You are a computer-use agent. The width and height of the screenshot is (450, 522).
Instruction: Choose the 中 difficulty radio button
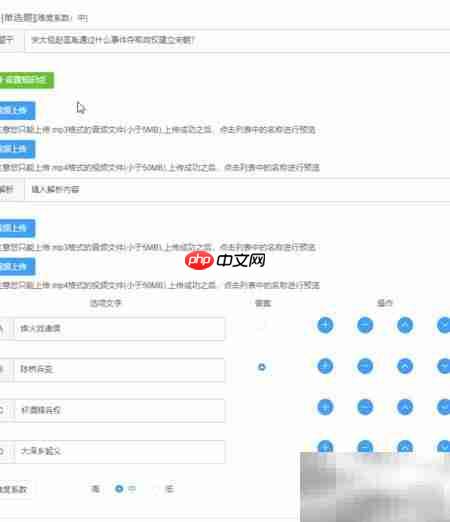point(119,489)
